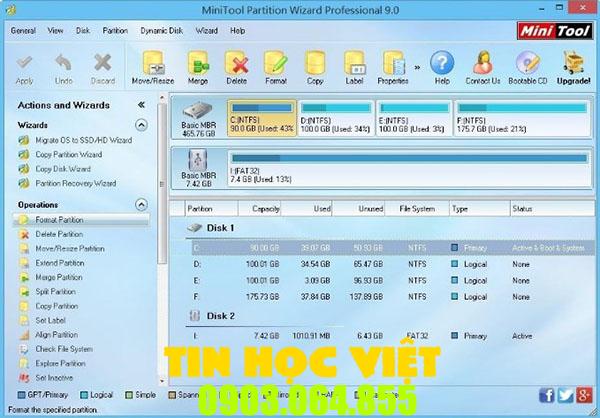Click the Bootable CD icon
Screen dimensions: 600x418
click(x=529, y=66)
